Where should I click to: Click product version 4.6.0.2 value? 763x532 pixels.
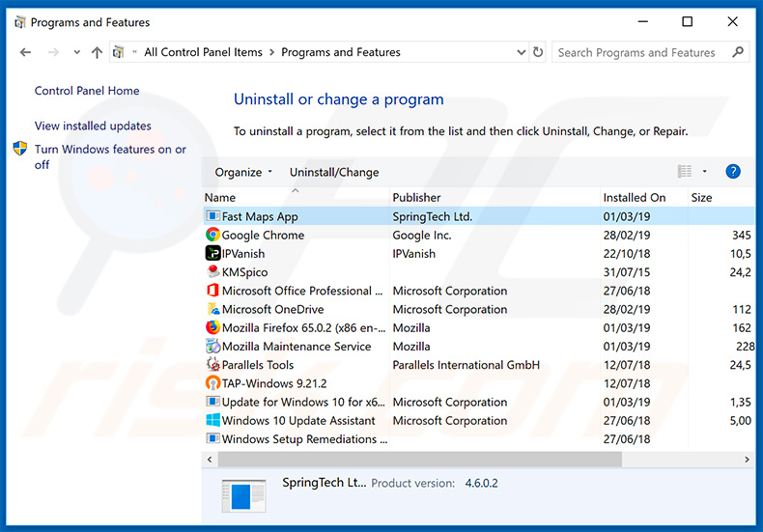[481, 483]
